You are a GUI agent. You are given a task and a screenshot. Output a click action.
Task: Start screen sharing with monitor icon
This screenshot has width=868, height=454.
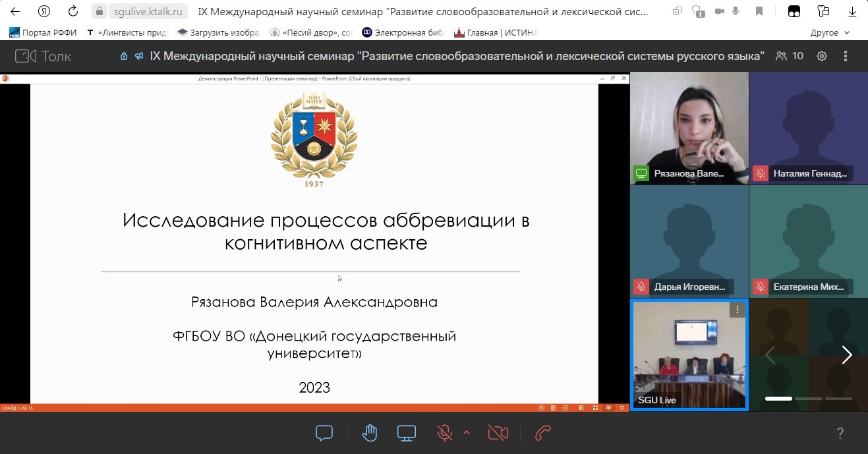(407, 433)
